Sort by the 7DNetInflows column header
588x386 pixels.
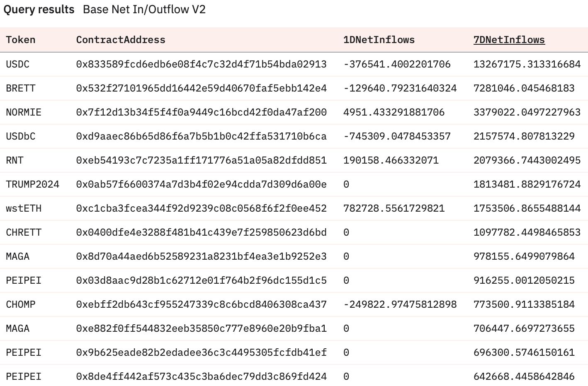(x=509, y=40)
